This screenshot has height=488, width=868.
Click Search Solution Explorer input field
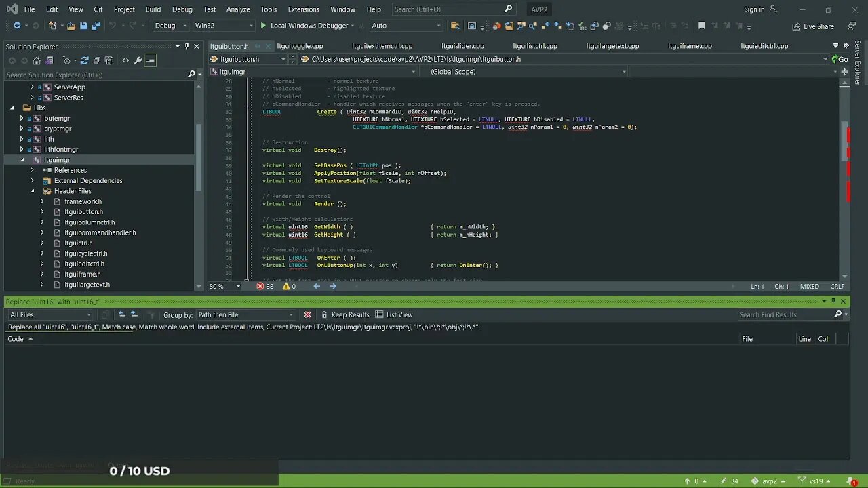[94, 75]
